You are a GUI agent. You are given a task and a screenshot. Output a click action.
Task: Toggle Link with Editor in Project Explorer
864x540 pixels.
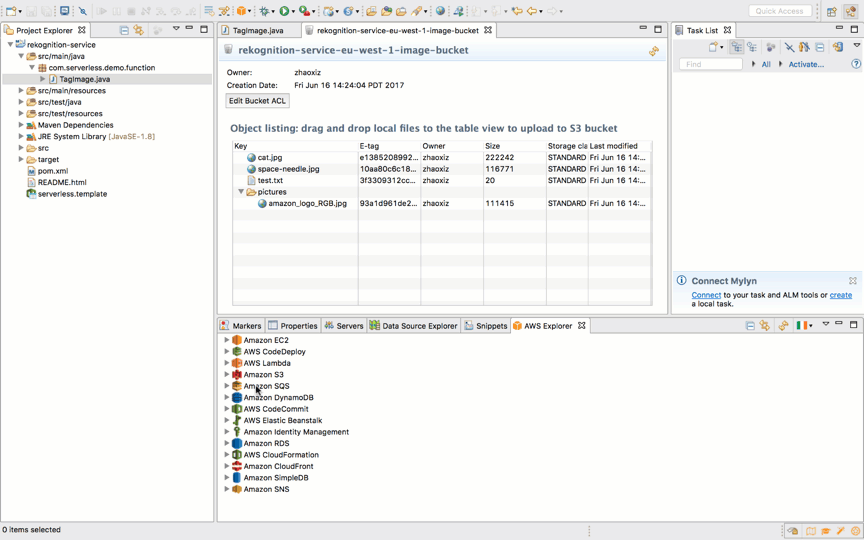[138, 30]
